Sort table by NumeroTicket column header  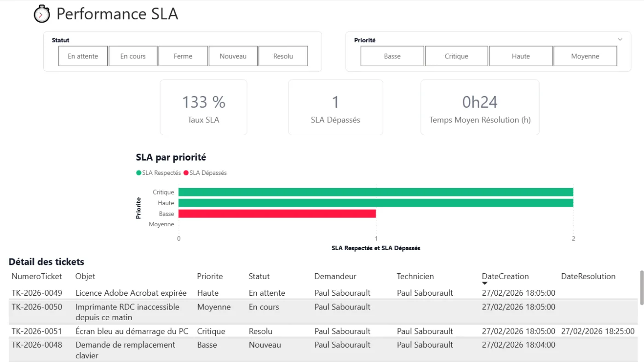(x=37, y=276)
